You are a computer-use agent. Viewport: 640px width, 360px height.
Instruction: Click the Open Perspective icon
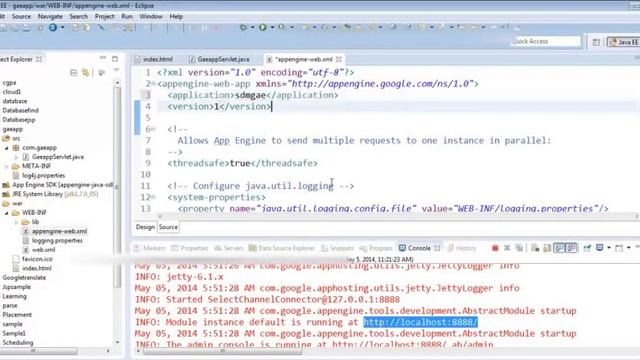(596, 42)
